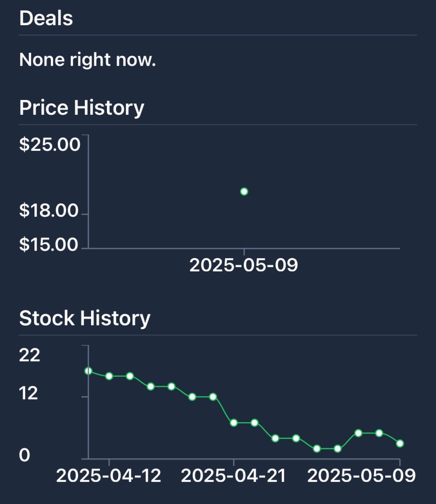Click the Stock History heading

[84, 318]
